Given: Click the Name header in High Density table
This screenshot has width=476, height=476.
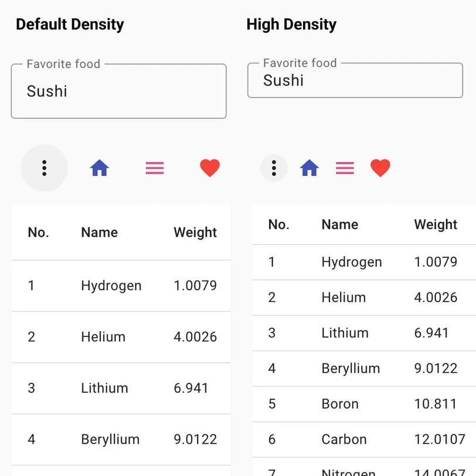Looking at the screenshot, I should coord(340,225).
